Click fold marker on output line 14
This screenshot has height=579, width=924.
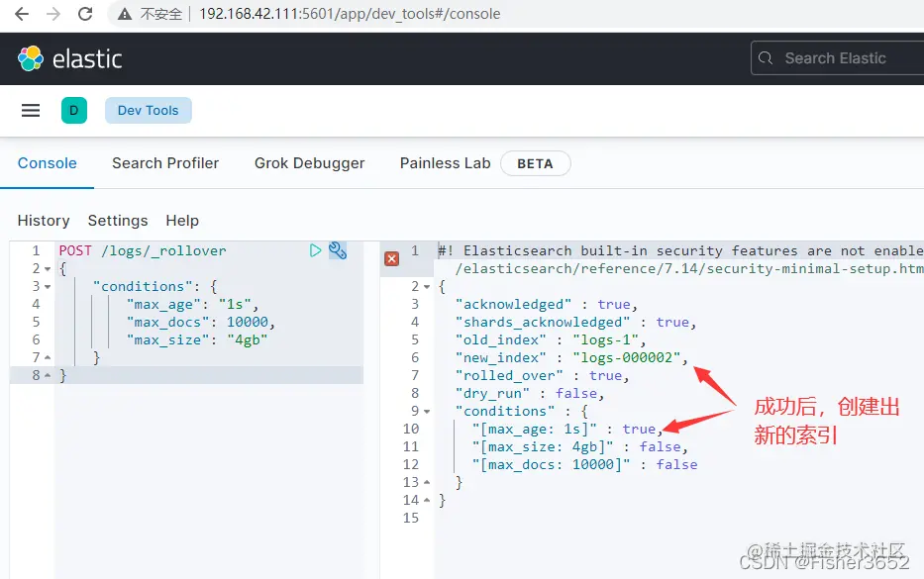pos(427,500)
